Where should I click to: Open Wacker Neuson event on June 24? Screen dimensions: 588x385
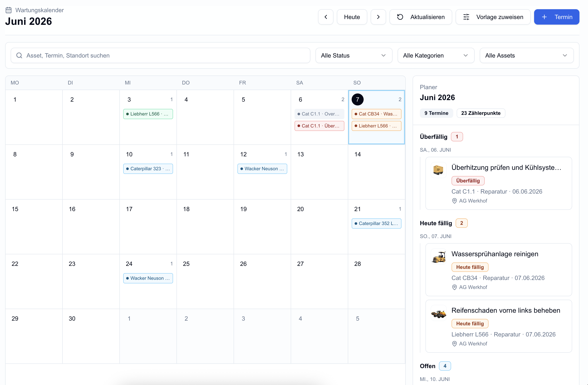[x=148, y=278]
